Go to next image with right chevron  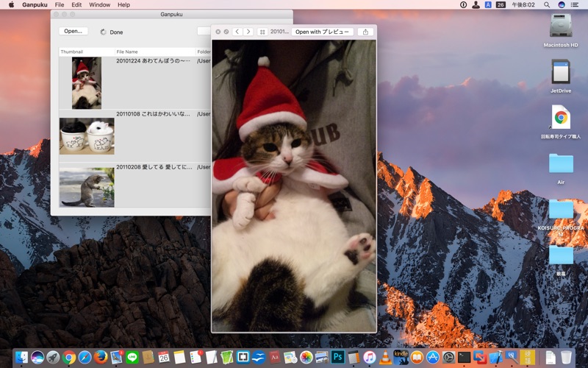(248, 32)
